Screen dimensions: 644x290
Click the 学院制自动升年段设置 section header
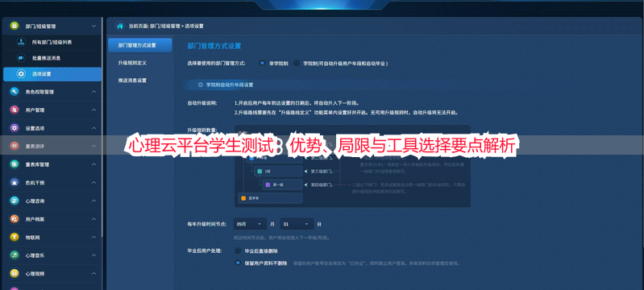pos(229,85)
